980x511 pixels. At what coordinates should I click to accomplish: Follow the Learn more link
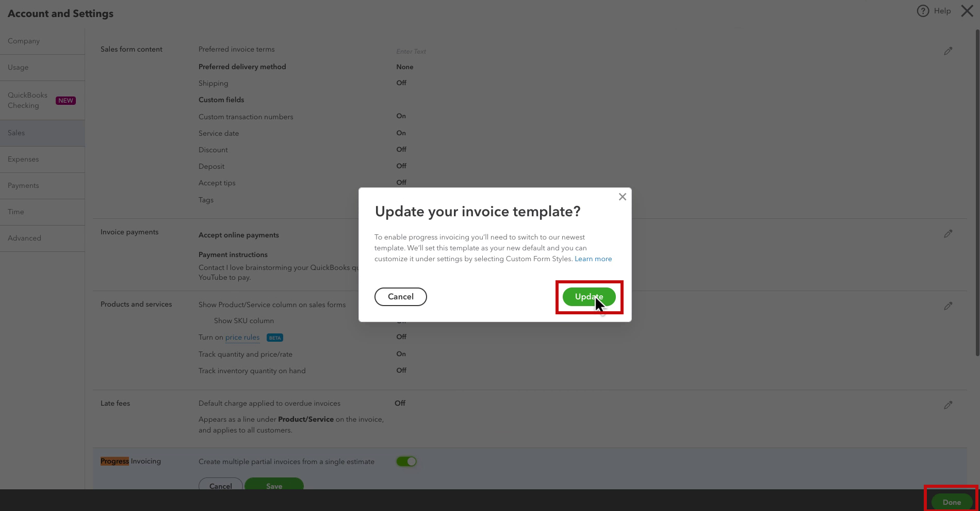(593, 259)
